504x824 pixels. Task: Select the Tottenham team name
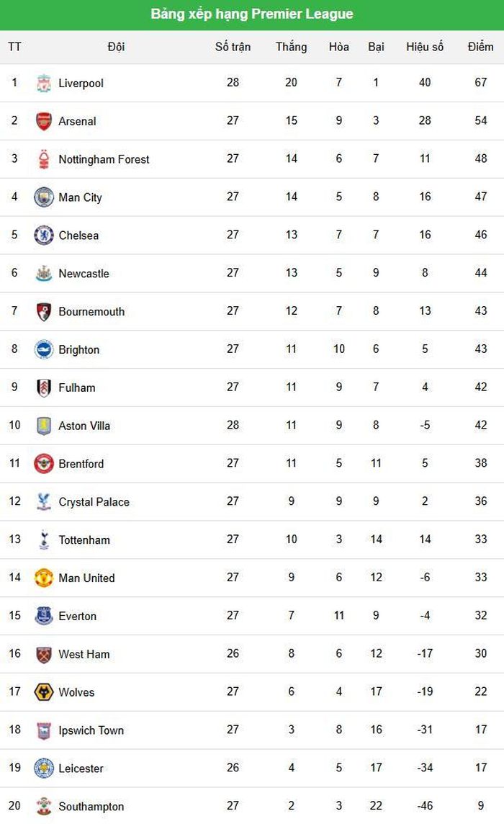pos(84,539)
